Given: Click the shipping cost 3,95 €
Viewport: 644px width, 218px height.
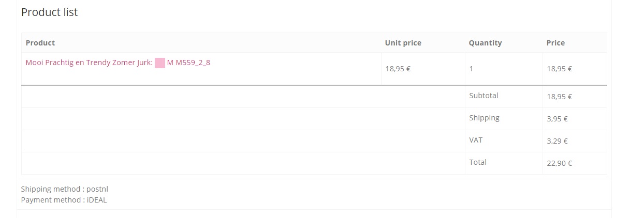Looking at the screenshot, I should pos(557,118).
